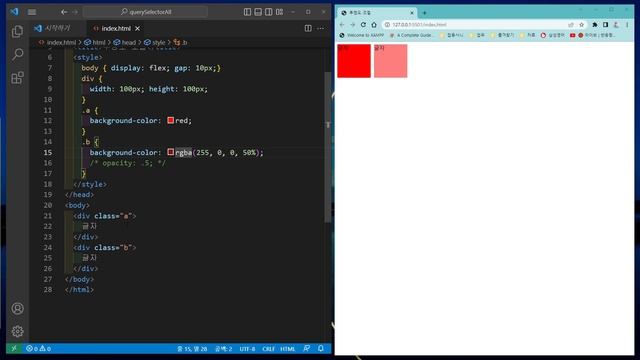Screen dimensions: 640x360
Task: Bookmark this page with the star
Action: pos(581,25)
